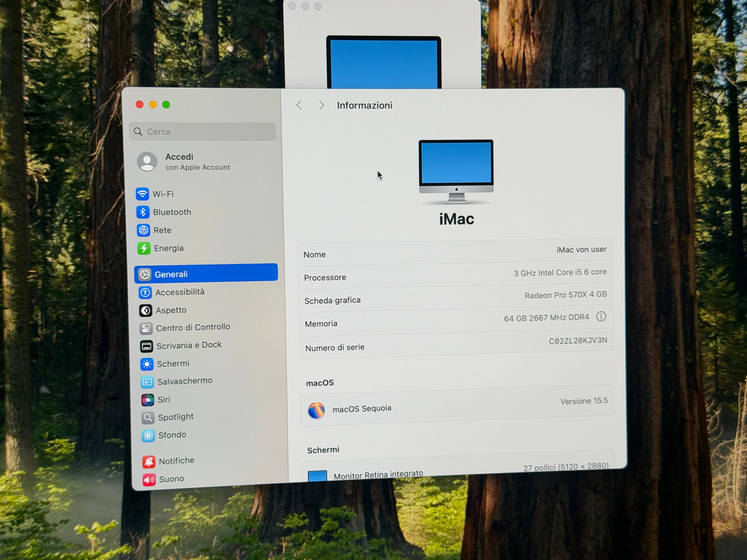Viewport: 747px width, 560px height.
Task: Click '3 GHz Intel Core i5 6 core'
Action: [x=560, y=272]
